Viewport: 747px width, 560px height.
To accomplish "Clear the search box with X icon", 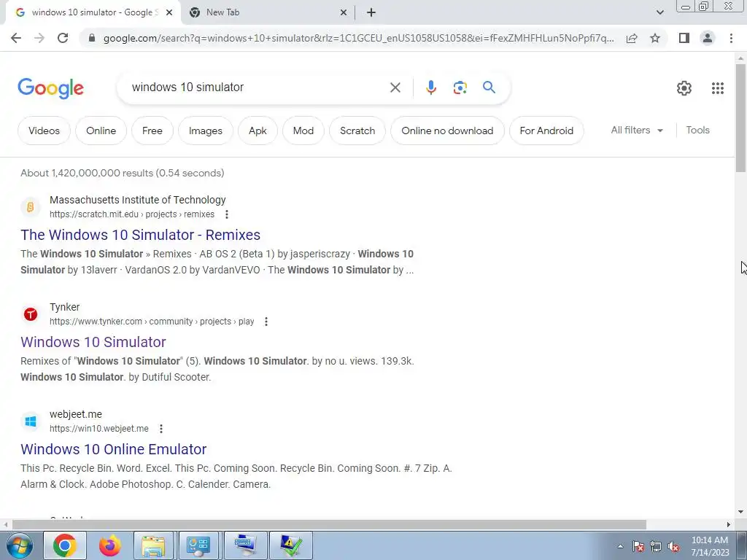I will click(395, 87).
